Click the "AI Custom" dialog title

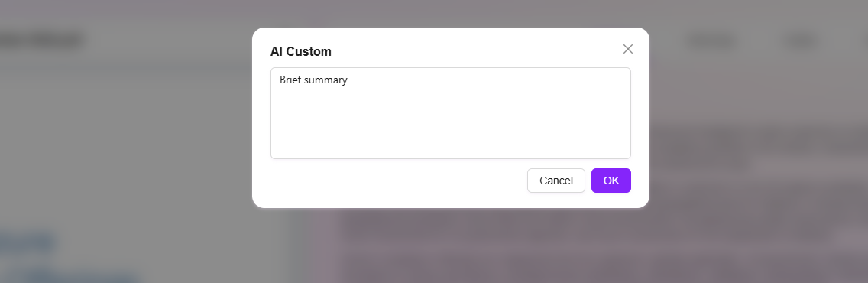click(x=300, y=51)
